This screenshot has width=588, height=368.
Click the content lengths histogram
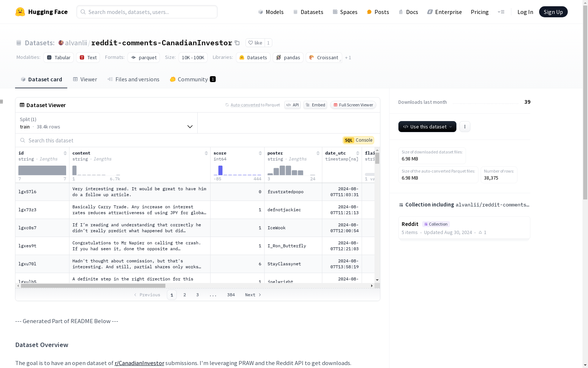coord(96,170)
